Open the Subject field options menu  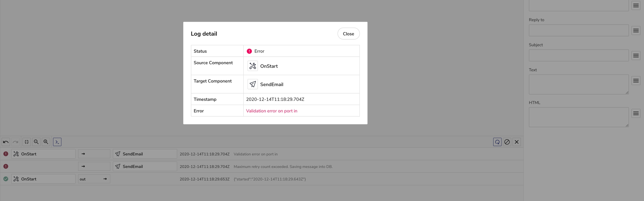tap(636, 56)
